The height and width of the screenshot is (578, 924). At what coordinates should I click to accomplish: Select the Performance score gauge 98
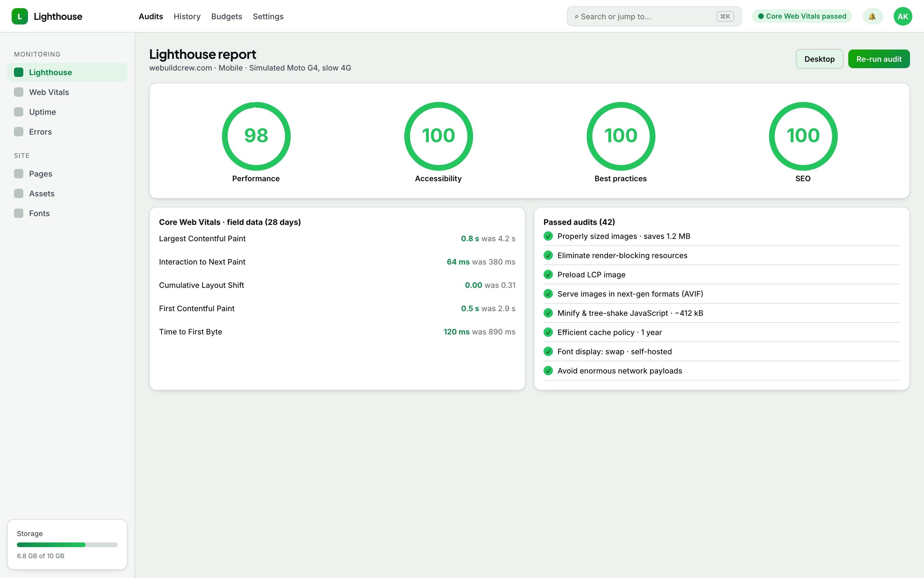click(256, 136)
